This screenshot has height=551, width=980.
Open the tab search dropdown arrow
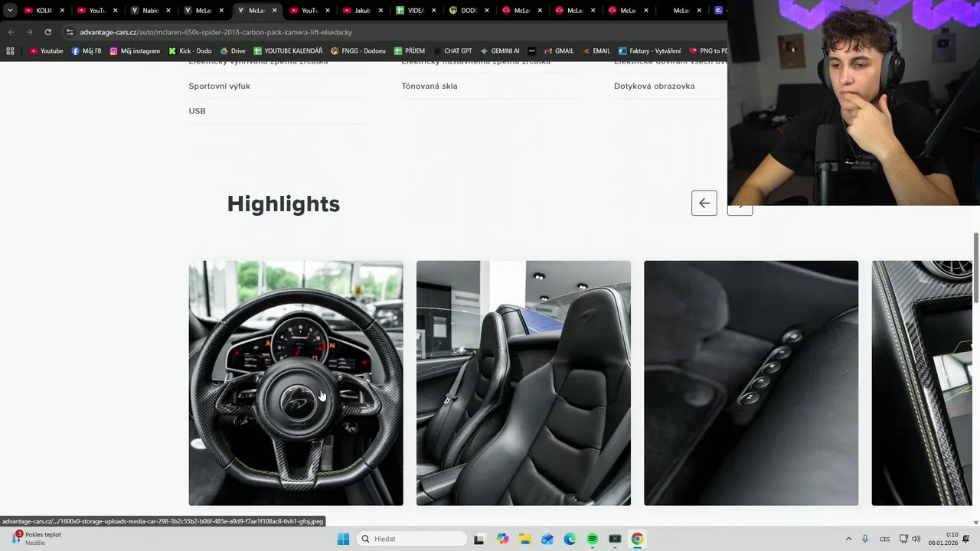click(x=10, y=11)
